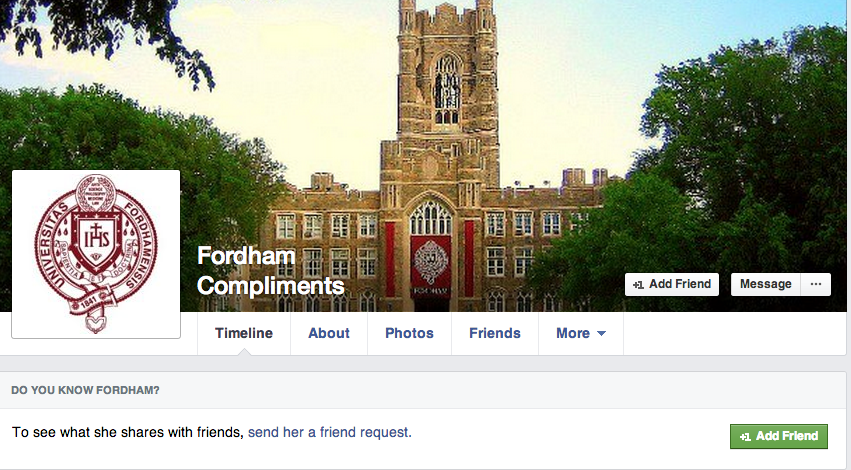
Task: Go to the Friends tab
Action: 495,333
